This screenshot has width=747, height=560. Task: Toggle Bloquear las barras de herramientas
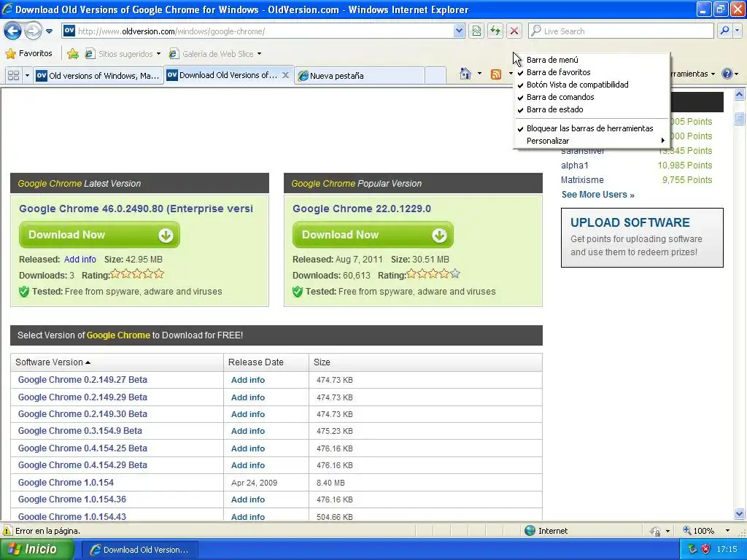pyautogui.click(x=592, y=128)
